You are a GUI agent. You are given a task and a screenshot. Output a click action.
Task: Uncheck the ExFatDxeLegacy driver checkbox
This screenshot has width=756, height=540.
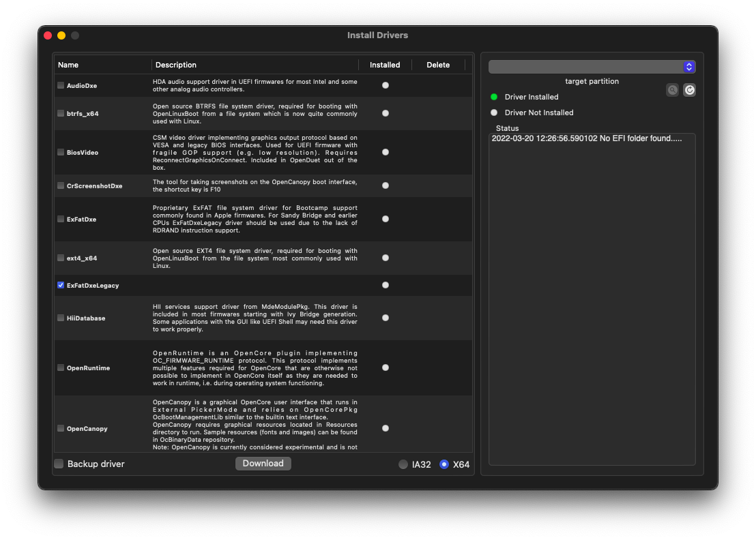61,285
